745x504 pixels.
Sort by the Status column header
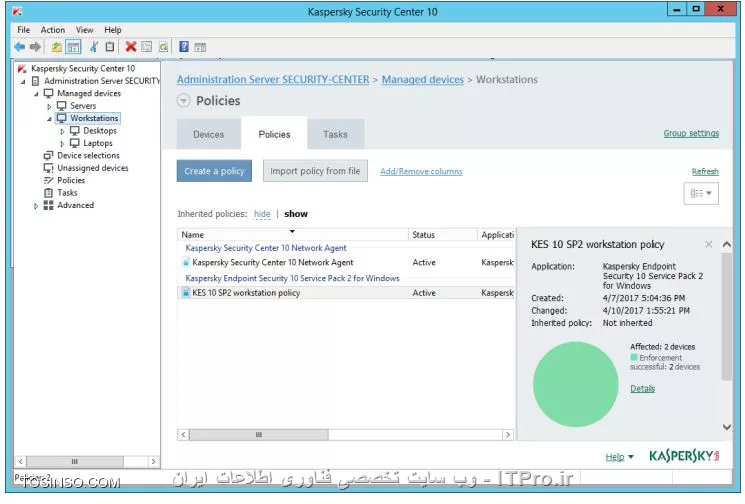coord(442,234)
